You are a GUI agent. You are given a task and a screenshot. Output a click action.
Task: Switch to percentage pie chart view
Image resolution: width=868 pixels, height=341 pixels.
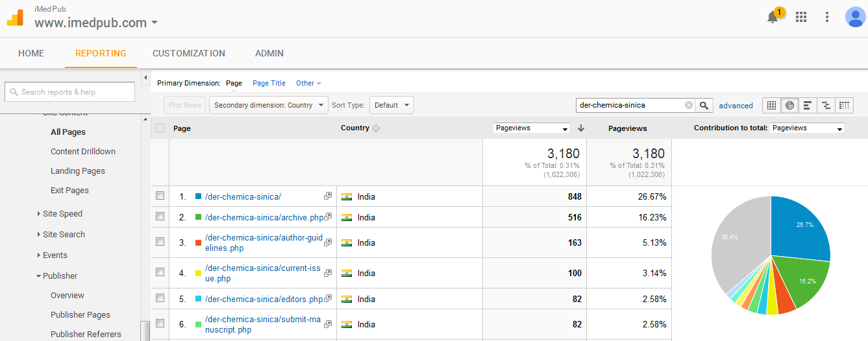789,105
